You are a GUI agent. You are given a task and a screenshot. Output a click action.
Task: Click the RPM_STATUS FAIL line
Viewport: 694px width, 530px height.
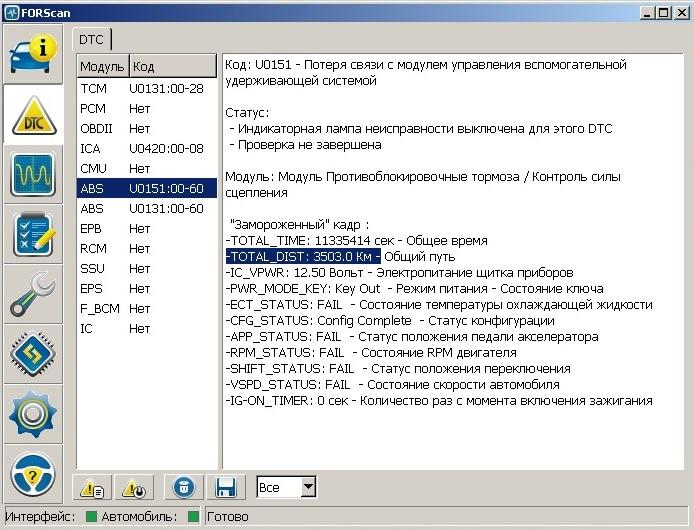(x=371, y=352)
